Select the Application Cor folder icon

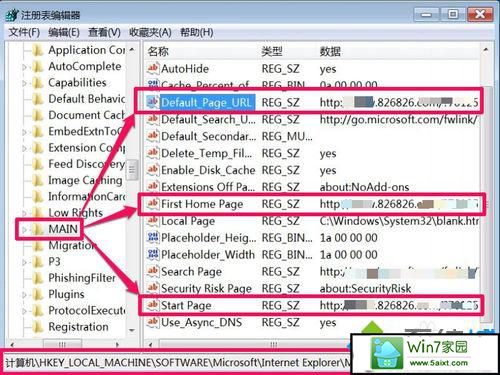tap(38, 50)
